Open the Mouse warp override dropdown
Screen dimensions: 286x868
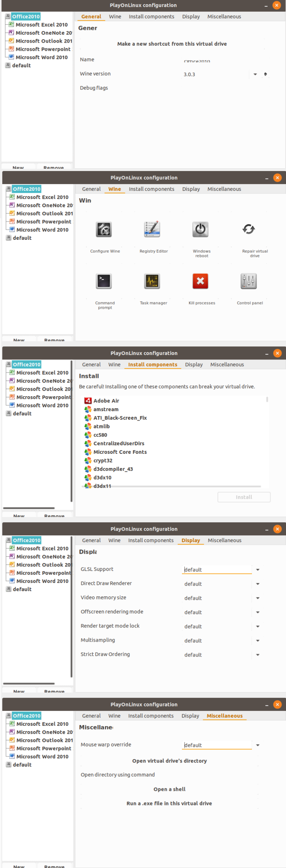click(258, 745)
